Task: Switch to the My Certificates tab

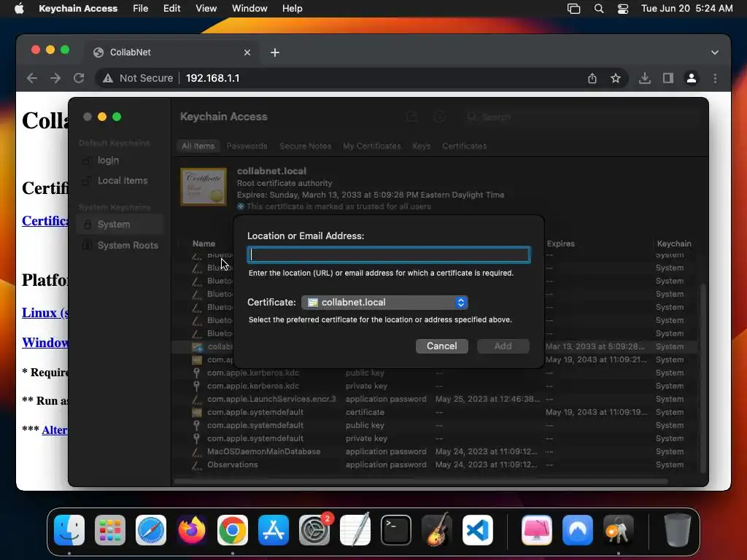Action: [x=371, y=146]
